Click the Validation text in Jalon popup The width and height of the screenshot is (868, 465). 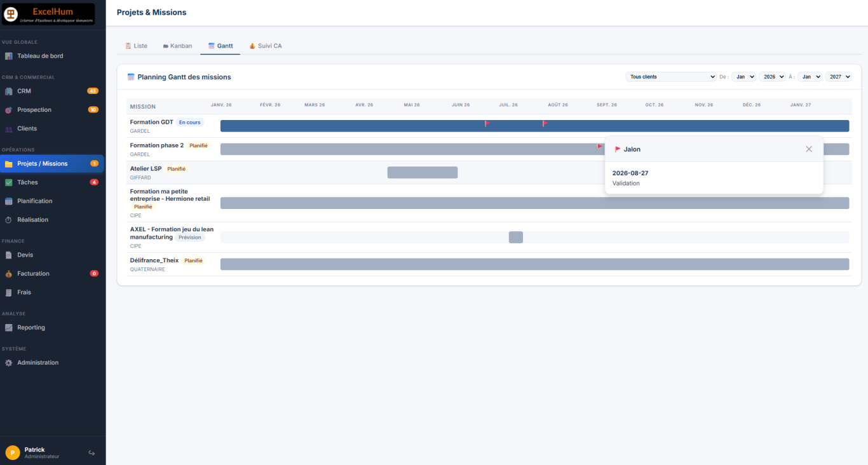(x=626, y=183)
